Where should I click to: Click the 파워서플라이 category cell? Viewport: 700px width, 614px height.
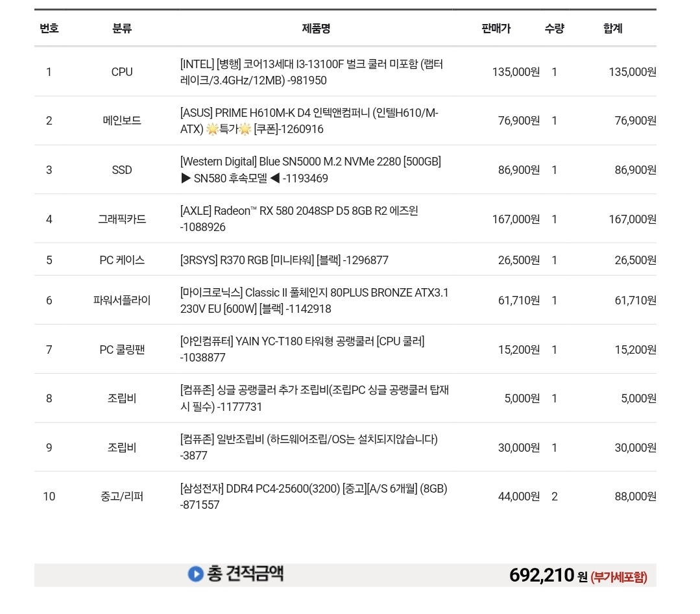pyautogui.click(x=122, y=300)
